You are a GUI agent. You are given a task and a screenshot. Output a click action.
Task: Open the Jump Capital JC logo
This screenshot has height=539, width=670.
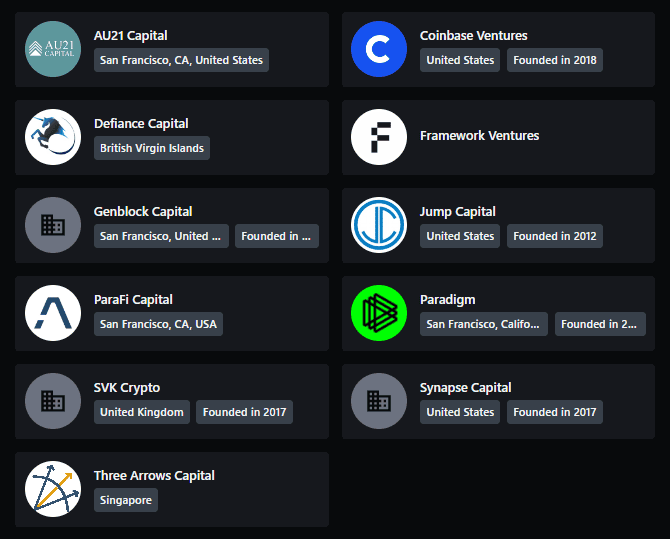[379, 225]
